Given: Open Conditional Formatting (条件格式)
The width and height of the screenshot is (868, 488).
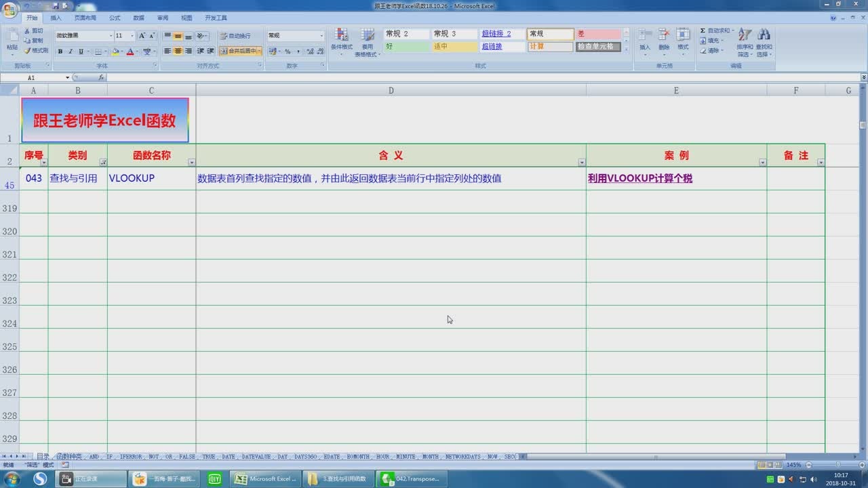Looking at the screenshot, I should (342, 42).
